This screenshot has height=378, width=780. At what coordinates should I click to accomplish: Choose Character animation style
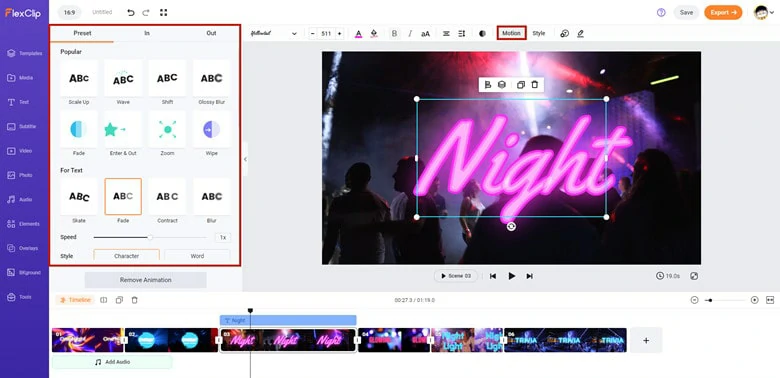tap(126, 256)
